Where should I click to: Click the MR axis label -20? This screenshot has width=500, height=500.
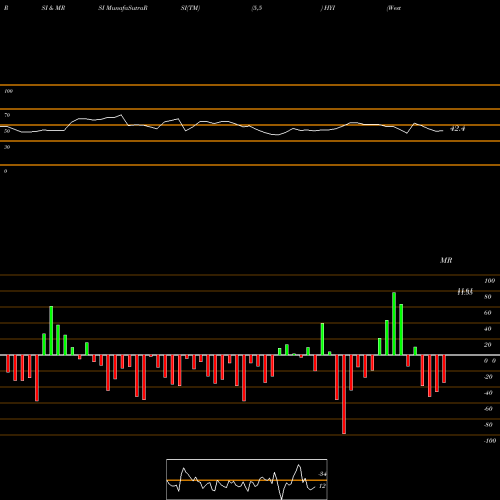488,377
